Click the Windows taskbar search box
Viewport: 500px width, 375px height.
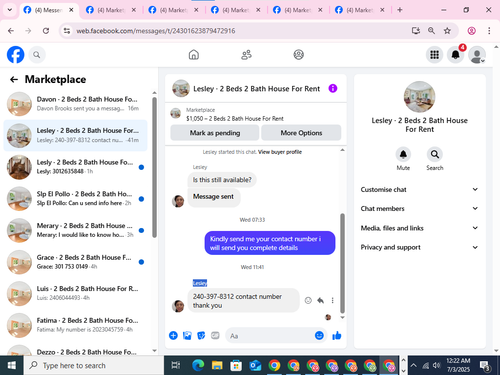[94, 365]
